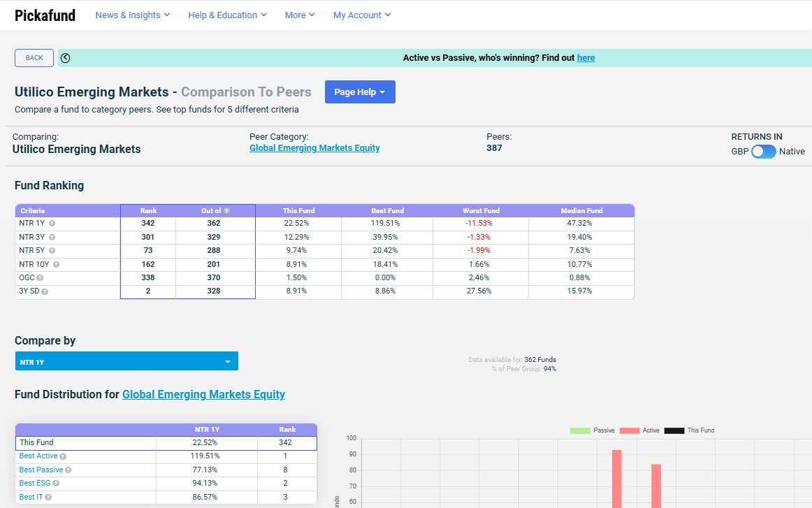Click the 94.13% Best ESG value
The height and width of the screenshot is (508, 812).
tap(205, 483)
